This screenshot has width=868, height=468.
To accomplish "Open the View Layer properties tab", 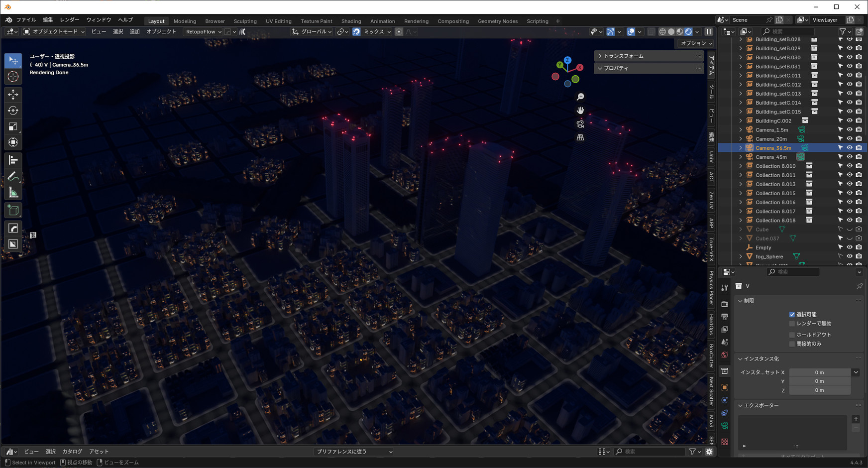I will click(x=725, y=330).
